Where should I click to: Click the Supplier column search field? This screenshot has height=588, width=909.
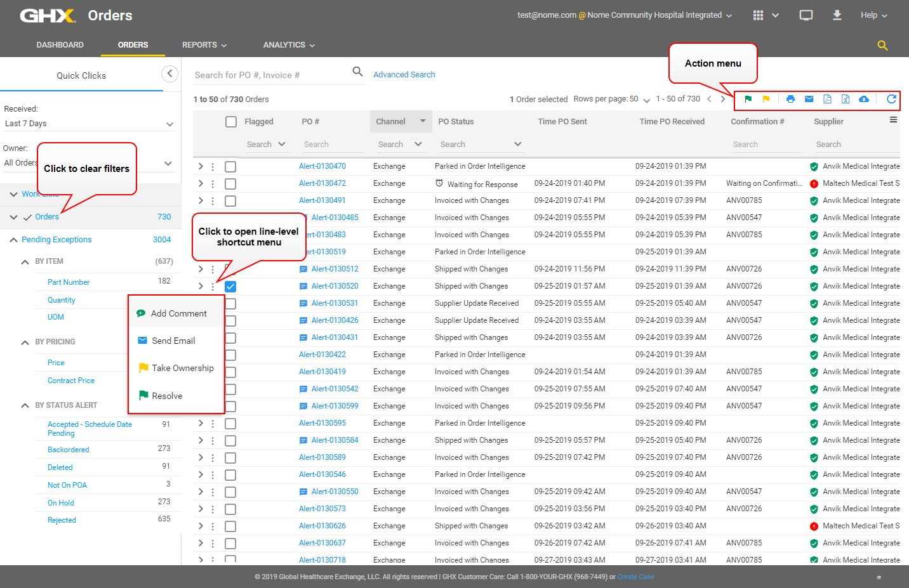pyautogui.click(x=856, y=145)
